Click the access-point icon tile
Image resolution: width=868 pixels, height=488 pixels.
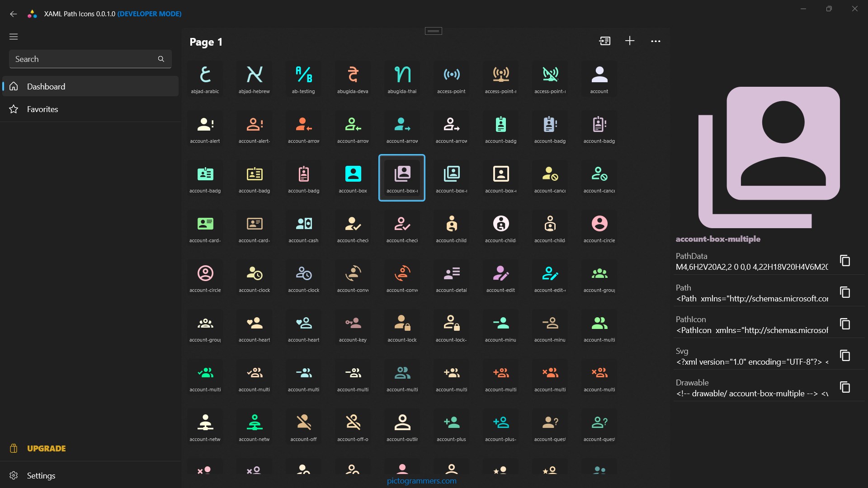(x=451, y=79)
